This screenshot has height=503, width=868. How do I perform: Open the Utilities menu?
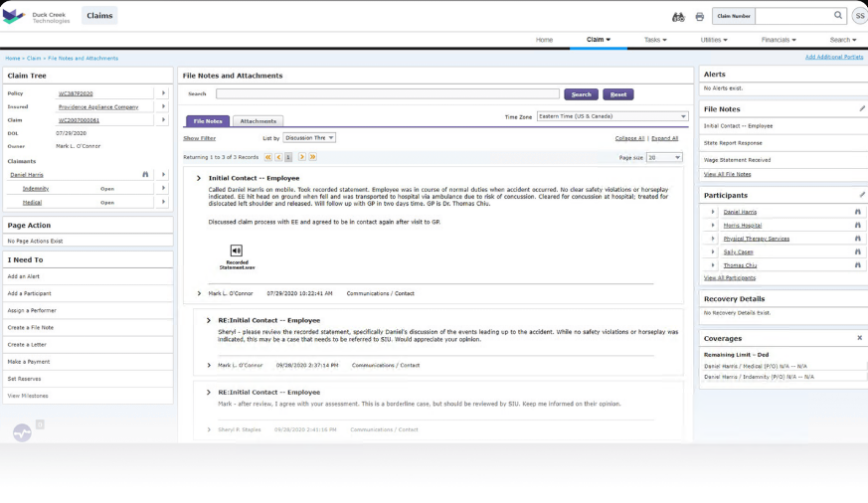[714, 40]
